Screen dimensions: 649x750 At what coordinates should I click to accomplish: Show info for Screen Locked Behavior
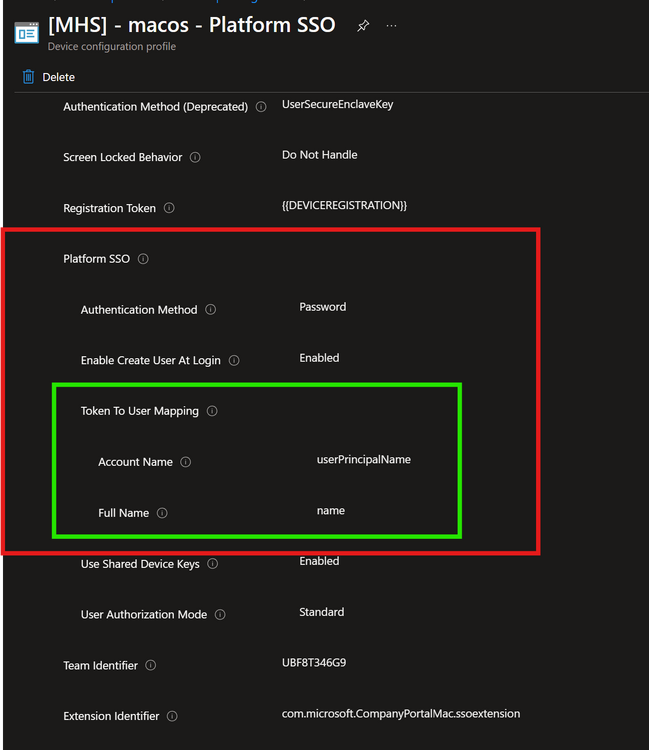195,157
